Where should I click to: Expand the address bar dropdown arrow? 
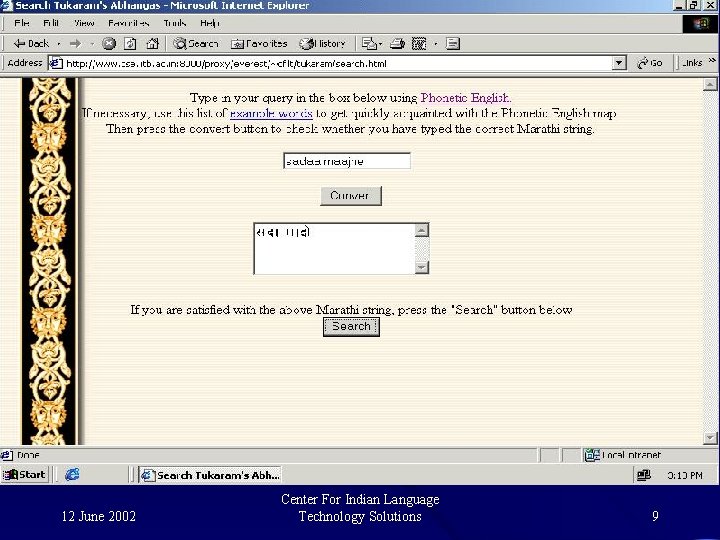[619, 63]
